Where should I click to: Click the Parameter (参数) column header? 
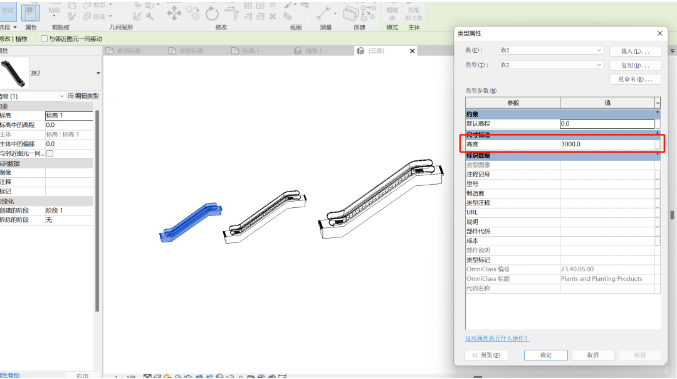(513, 103)
